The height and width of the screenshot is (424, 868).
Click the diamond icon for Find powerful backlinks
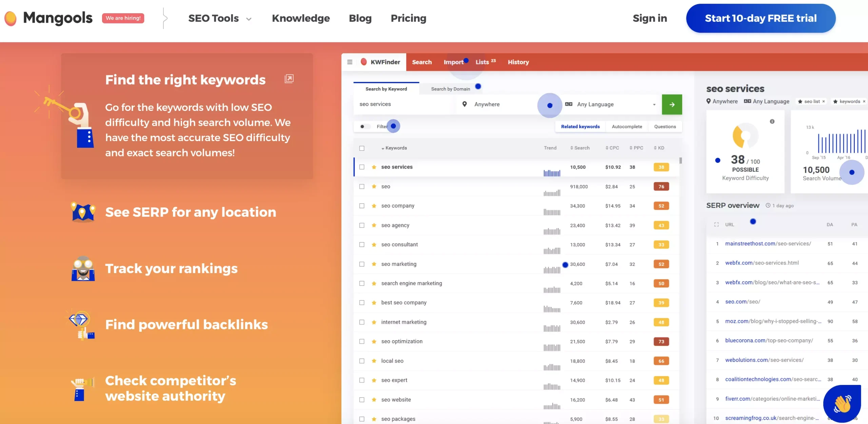click(81, 325)
